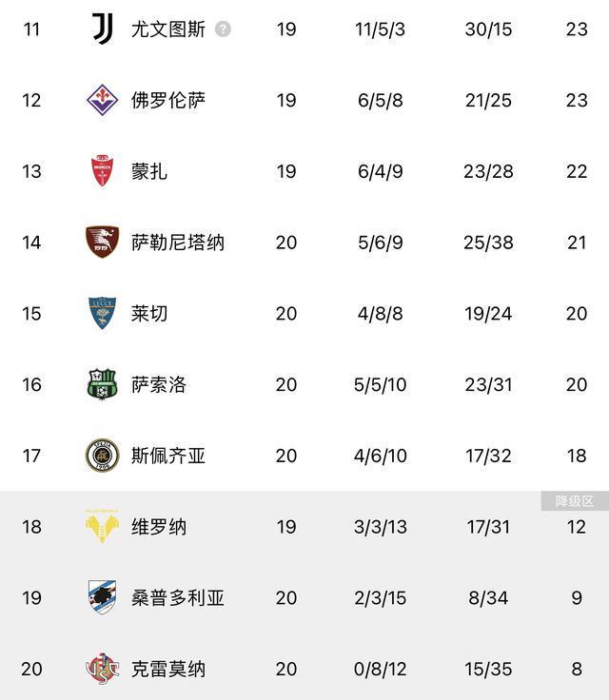Open the 萨勒尼塔纳 team page
The width and height of the screenshot is (609, 700).
click(x=178, y=243)
